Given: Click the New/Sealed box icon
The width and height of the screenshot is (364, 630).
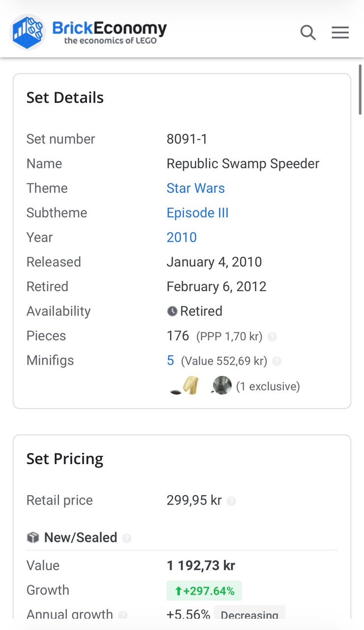Looking at the screenshot, I should coord(33,537).
